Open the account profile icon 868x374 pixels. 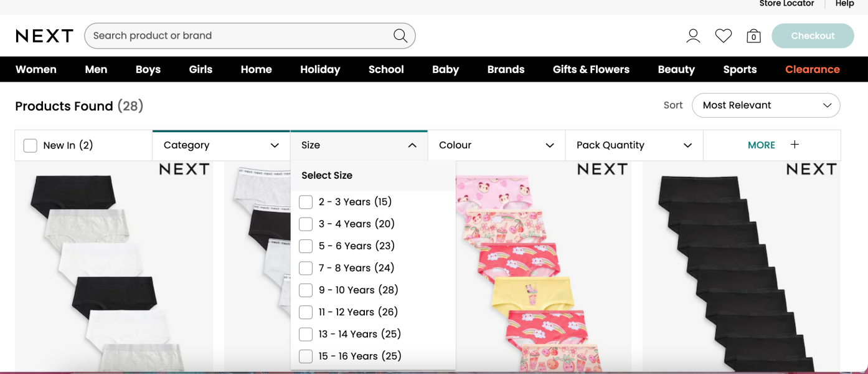(693, 36)
